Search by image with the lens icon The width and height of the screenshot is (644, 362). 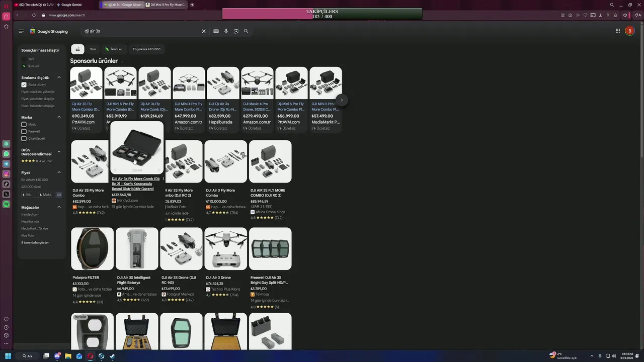click(236, 31)
